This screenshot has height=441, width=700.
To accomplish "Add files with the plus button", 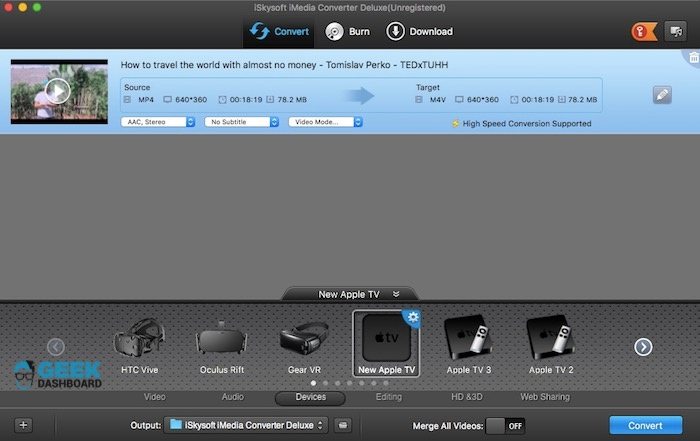I will click(23, 425).
